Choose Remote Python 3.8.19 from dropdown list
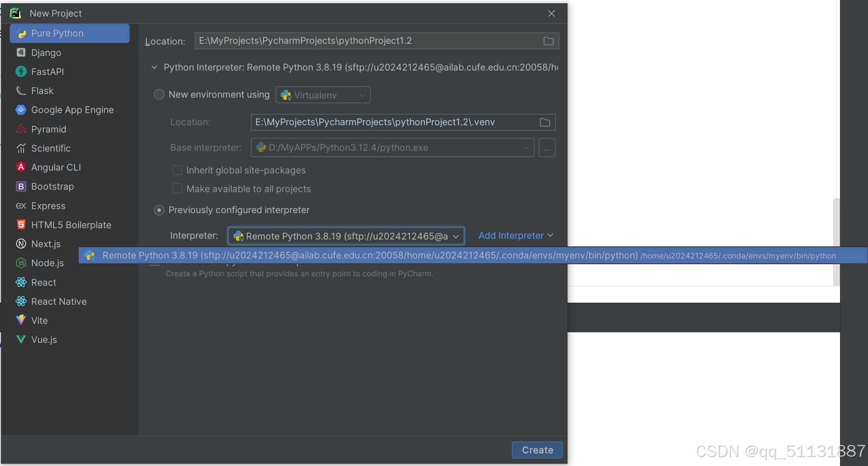This screenshot has height=466, width=868. point(472,256)
